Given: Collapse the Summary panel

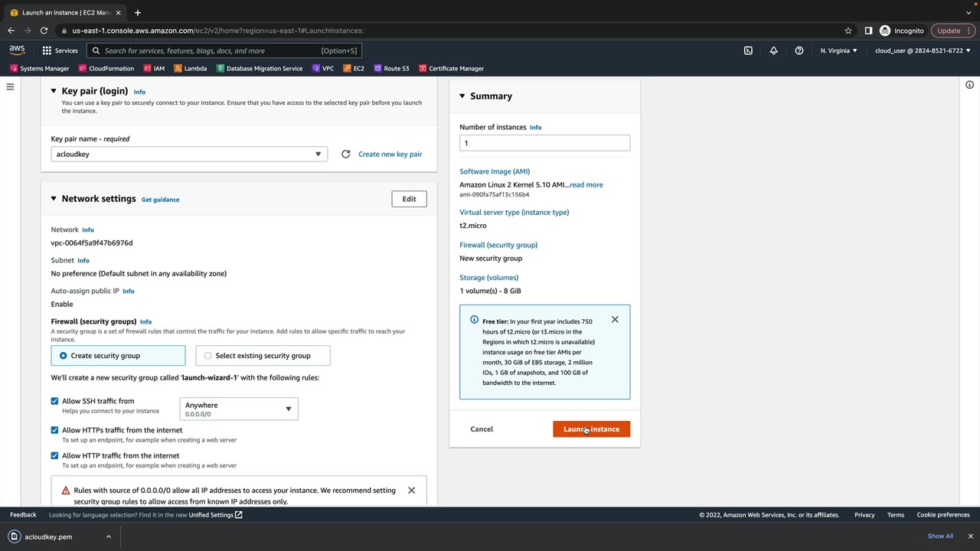Looking at the screenshot, I should click(462, 96).
